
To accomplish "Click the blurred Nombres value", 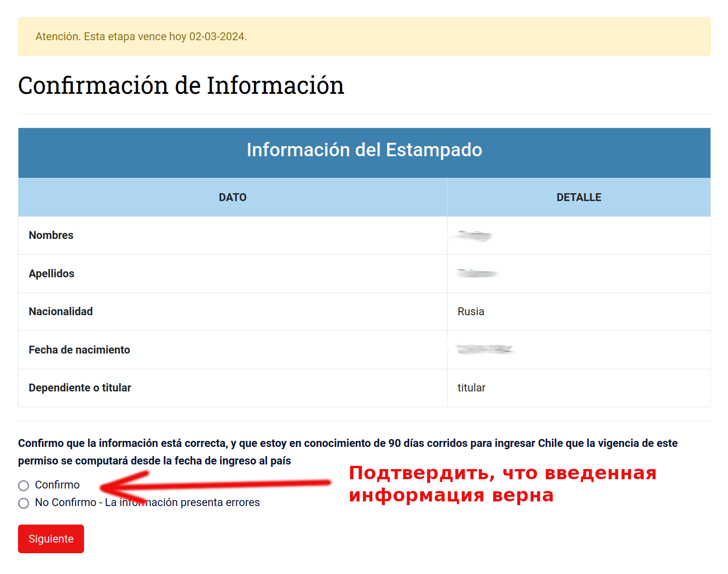I will 473,236.
